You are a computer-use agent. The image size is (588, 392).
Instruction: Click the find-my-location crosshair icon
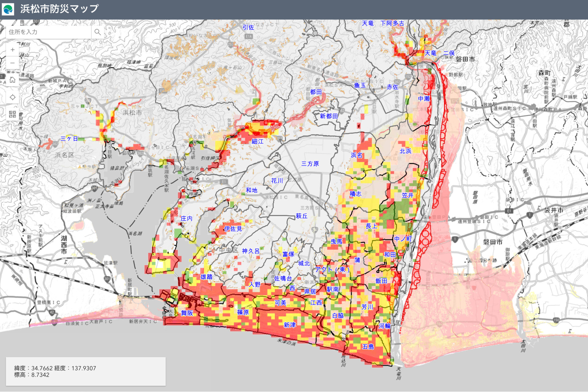(x=12, y=97)
